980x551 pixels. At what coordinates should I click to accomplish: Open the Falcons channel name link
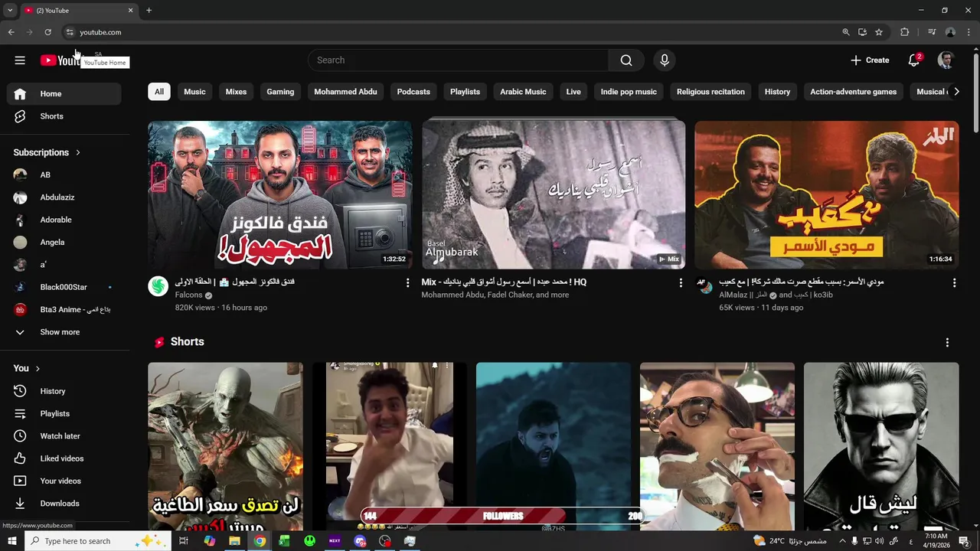click(x=188, y=295)
